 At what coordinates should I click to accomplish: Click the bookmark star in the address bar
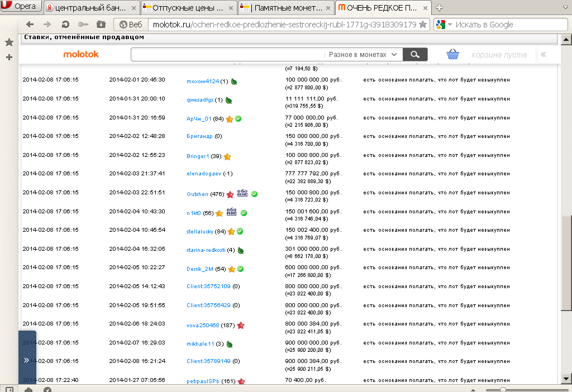(x=423, y=25)
